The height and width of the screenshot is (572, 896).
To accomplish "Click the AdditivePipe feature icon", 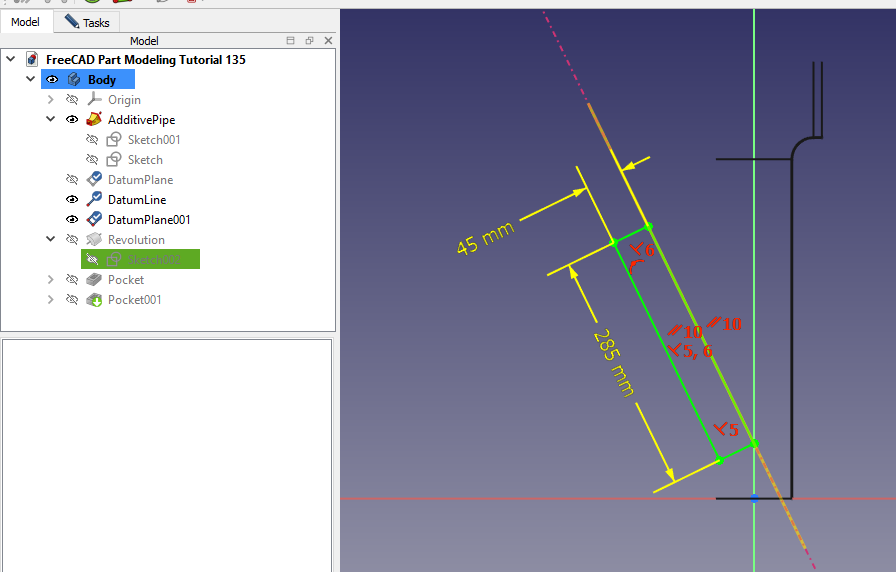I will point(94,120).
